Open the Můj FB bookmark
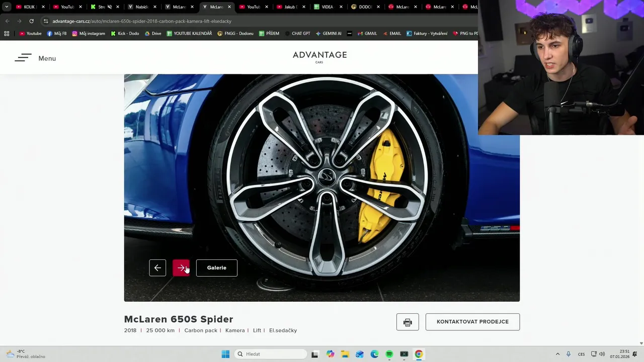This screenshot has height=362, width=644. (x=56, y=33)
